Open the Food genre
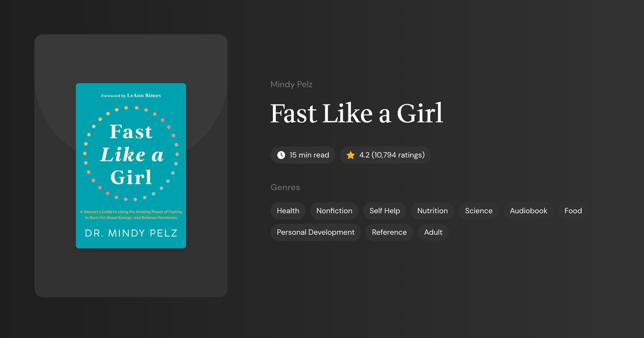Image resolution: width=644 pixels, height=338 pixels. tap(572, 211)
